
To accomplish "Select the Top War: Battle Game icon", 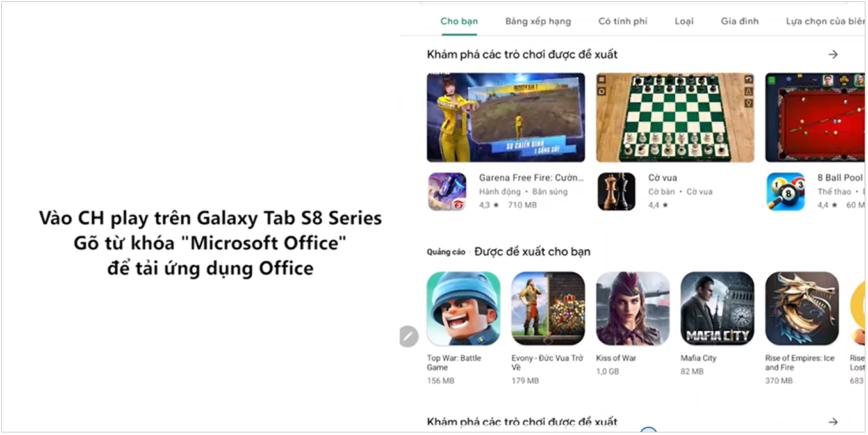I will pyautogui.click(x=463, y=309).
